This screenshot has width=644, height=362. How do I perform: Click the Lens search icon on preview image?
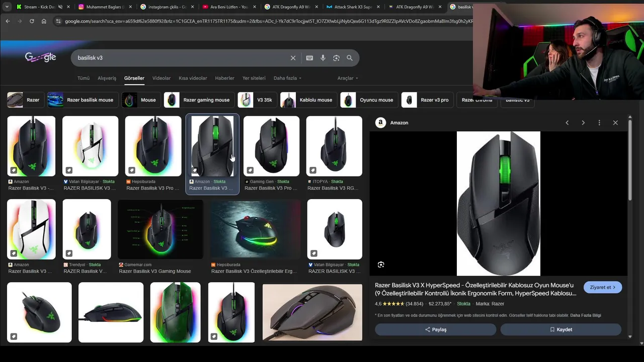tap(381, 264)
